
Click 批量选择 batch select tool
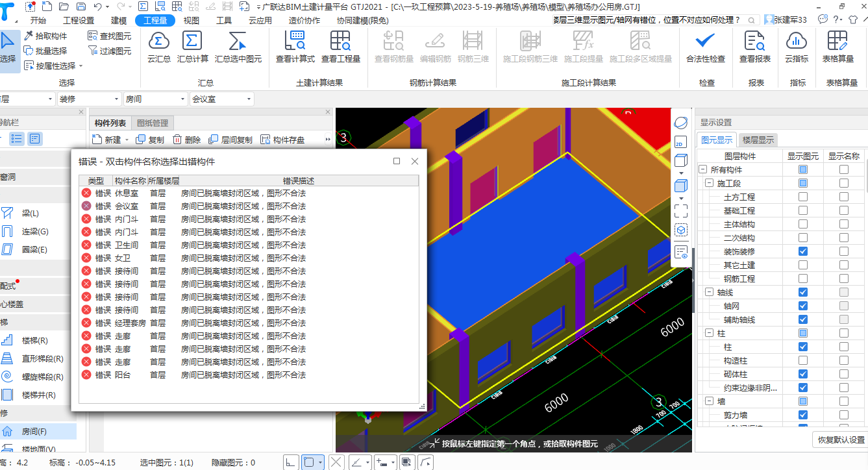coord(45,51)
